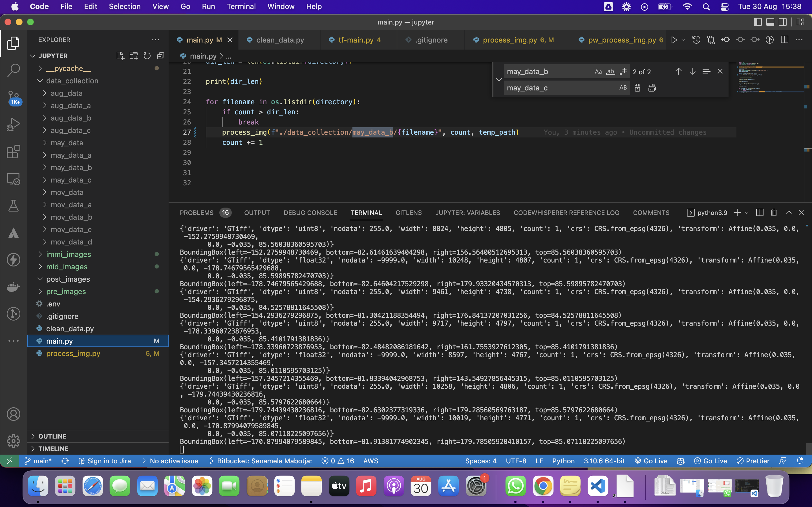The width and height of the screenshot is (812, 507).
Task: Open Run and Debug view
Action: tap(14, 124)
